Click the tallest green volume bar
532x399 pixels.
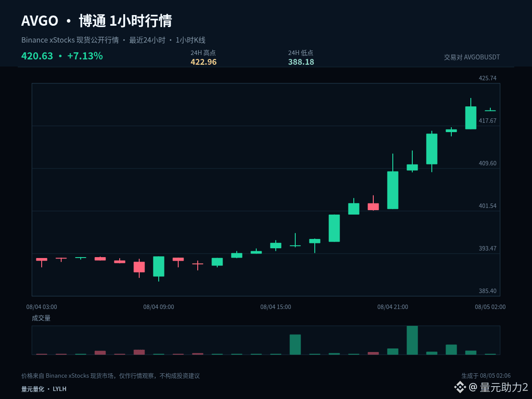412,340
